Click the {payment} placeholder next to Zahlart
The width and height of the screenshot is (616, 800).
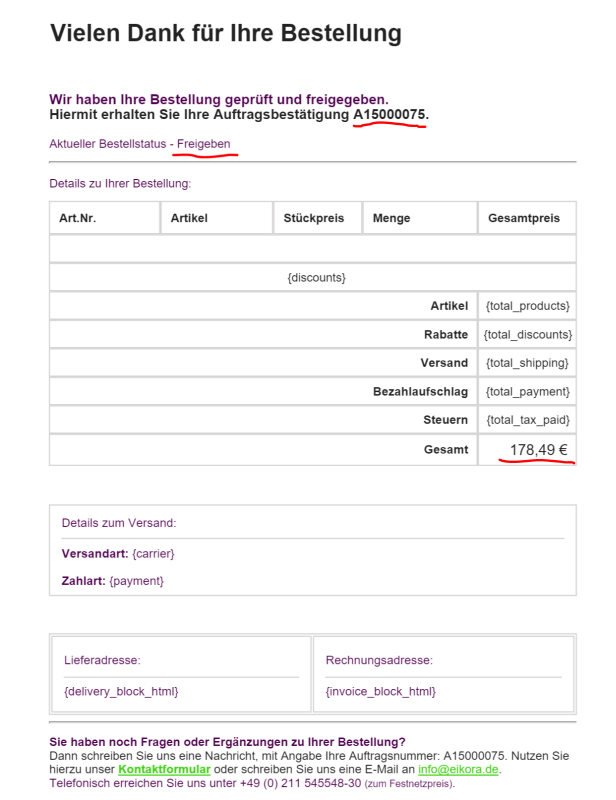click(136, 581)
